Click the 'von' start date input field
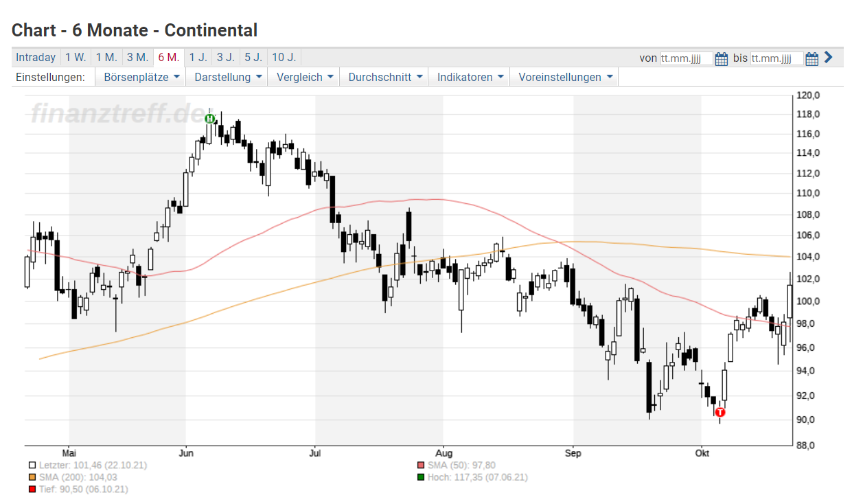 tap(686, 58)
